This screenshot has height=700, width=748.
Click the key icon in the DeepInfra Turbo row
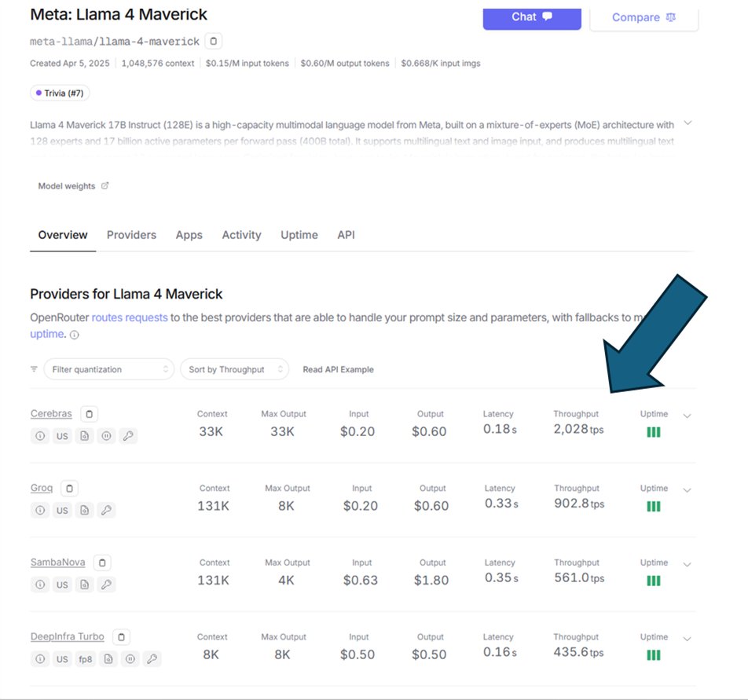[x=152, y=659]
